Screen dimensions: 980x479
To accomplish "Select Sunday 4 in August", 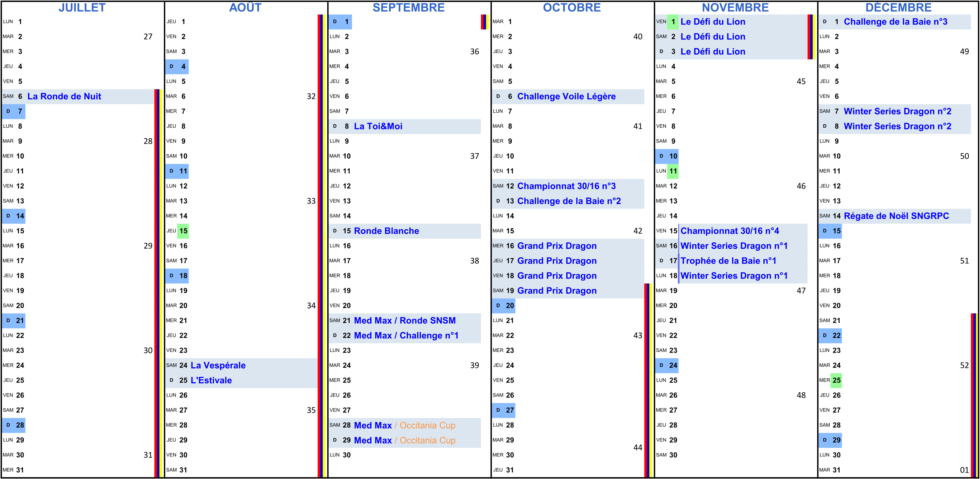I will (177, 67).
